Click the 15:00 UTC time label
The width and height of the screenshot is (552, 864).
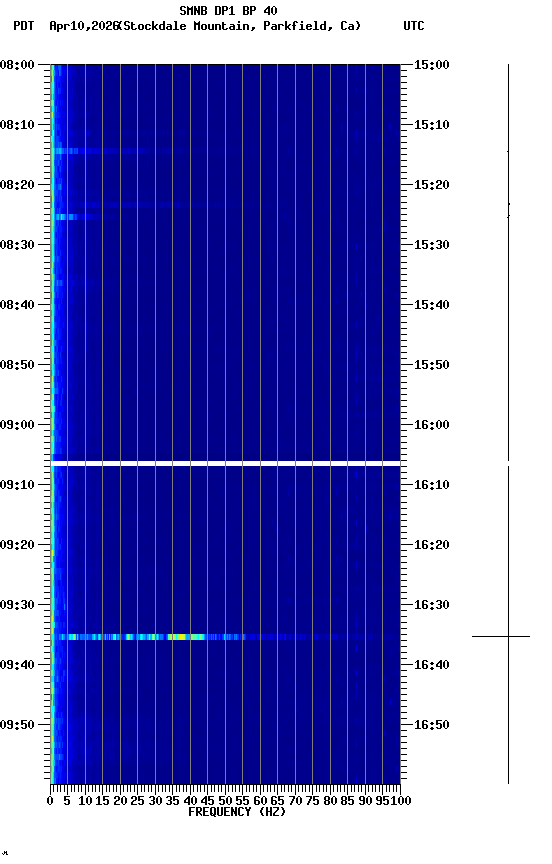click(432, 65)
